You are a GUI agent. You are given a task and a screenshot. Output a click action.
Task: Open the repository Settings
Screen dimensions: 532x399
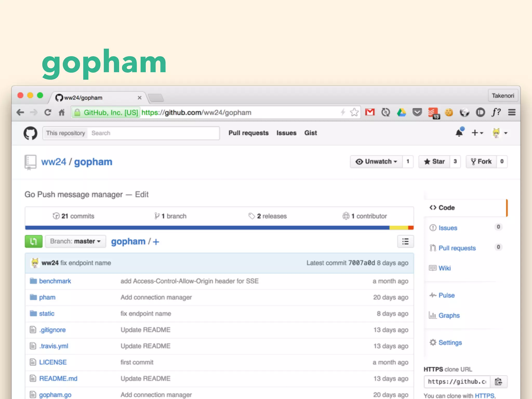(x=446, y=343)
